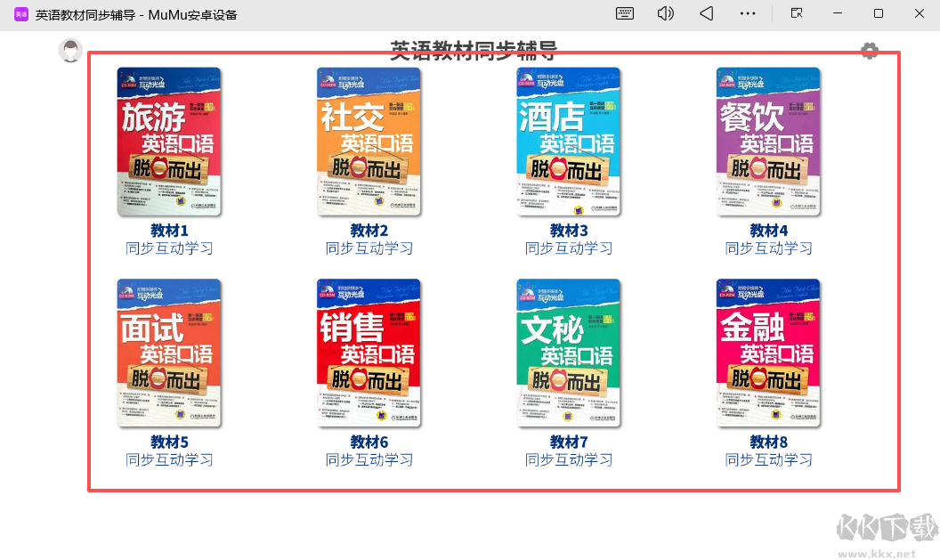Open the 旅游英语口语 book cover

(169, 142)
